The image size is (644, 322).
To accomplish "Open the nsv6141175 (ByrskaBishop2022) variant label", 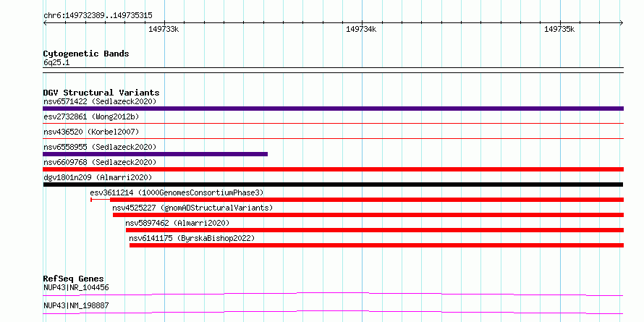I will click(x=192, y=238).
